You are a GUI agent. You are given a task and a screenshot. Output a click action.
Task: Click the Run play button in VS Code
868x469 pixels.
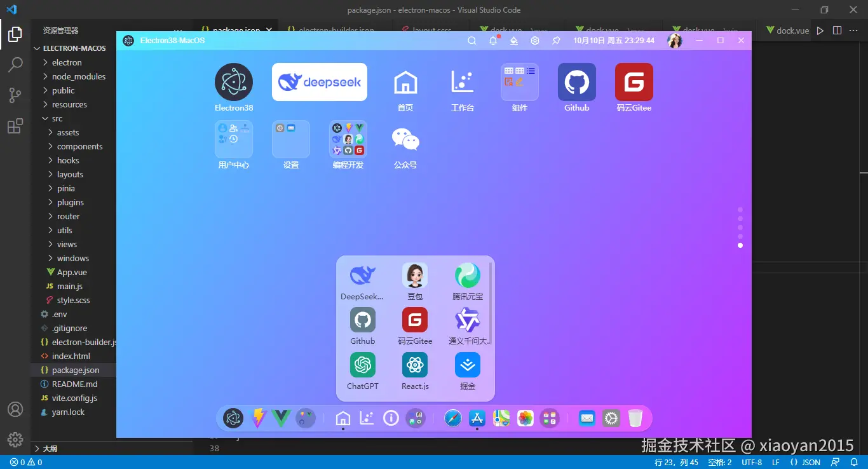(x=820, y=31)
